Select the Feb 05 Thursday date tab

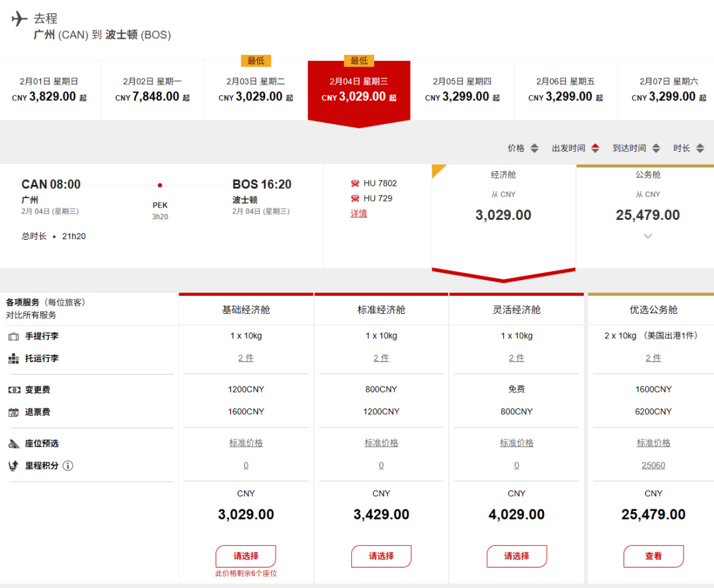point(462,90)
